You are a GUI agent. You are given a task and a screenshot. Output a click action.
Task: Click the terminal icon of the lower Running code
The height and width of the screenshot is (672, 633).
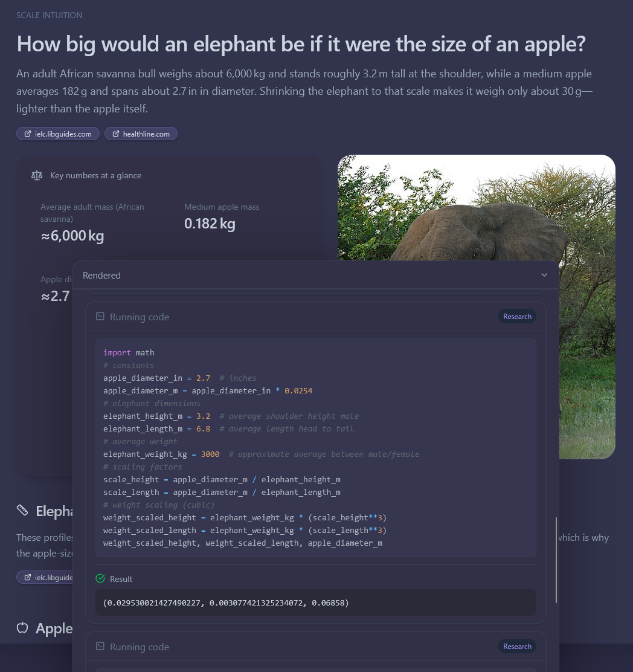point(100,646)
